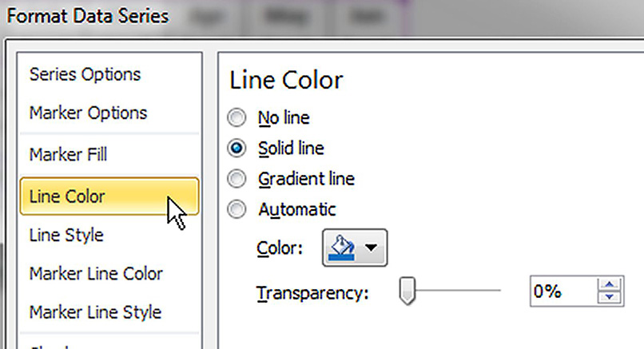This screenshot has width=644, height=349.
Task: Open the Color dropdown arrow
Action: (370, 248)
